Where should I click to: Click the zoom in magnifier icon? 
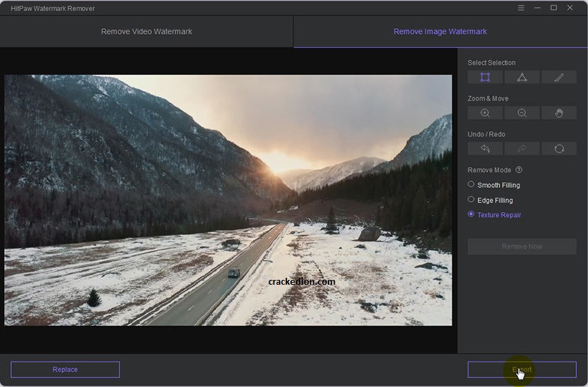[485, 113]
